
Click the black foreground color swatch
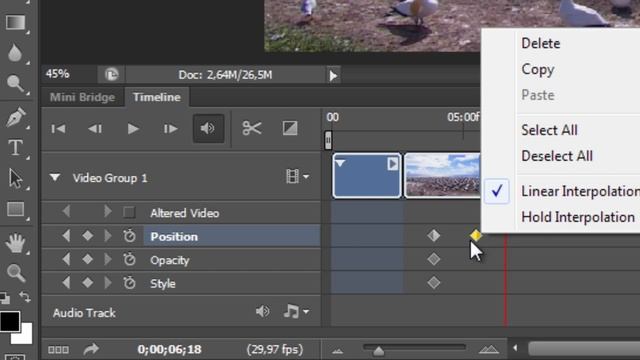pyautogui.click(x=9, y=321)
